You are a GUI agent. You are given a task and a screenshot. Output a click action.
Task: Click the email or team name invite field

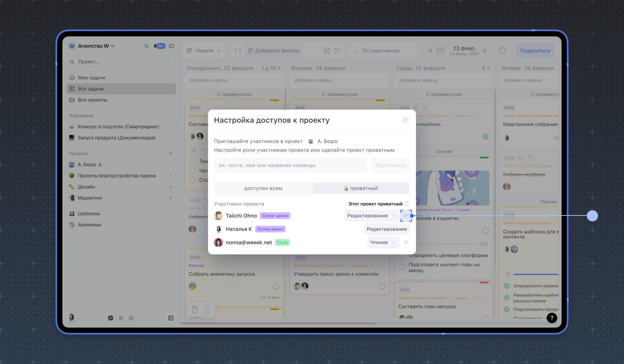point(290,165)
